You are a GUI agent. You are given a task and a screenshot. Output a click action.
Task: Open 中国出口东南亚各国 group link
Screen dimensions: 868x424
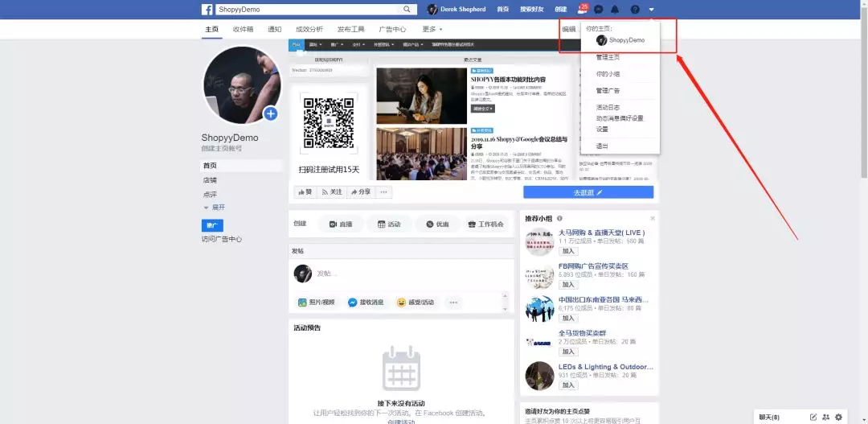[604, 299]
